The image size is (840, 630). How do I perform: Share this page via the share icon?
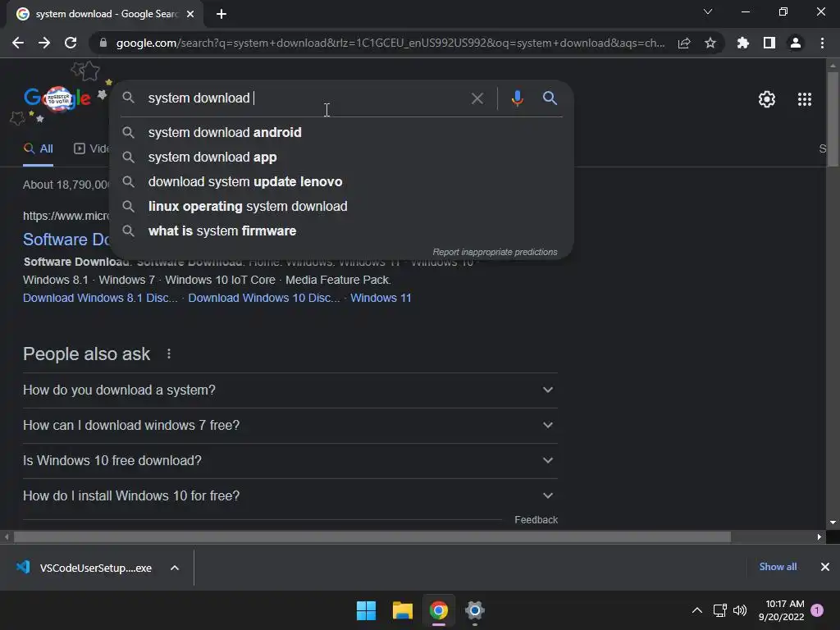pyautogui.click(x=684, y=43)
